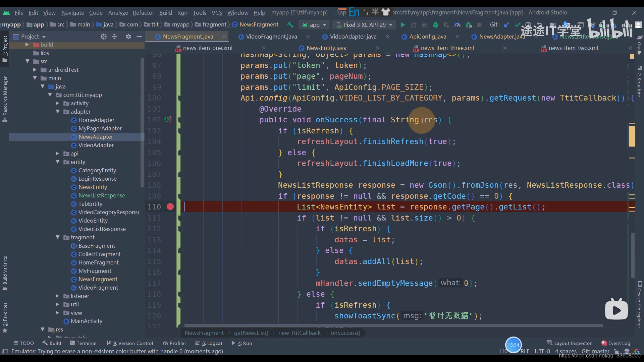
Task: Click the override gutter icon on line 102
Action: [168, 120]
